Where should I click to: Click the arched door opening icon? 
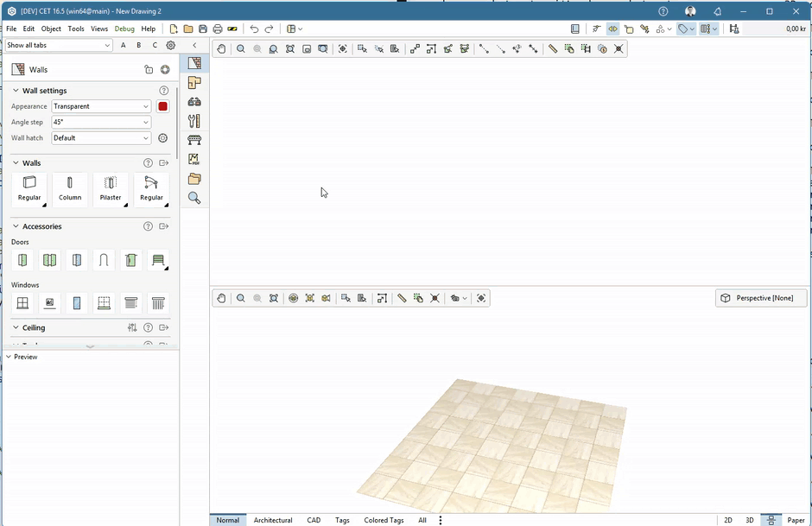pyautogui.click(x=104, y=260)
